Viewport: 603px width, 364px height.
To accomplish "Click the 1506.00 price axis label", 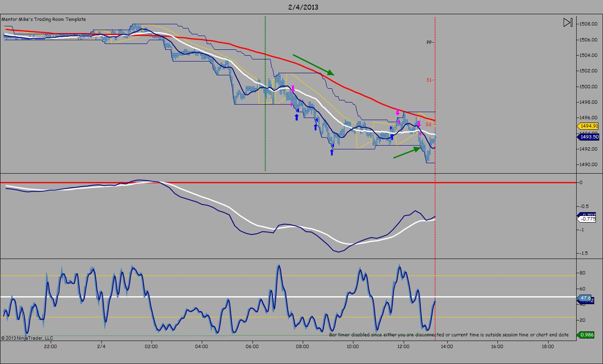I will click(x=588, y=40).
